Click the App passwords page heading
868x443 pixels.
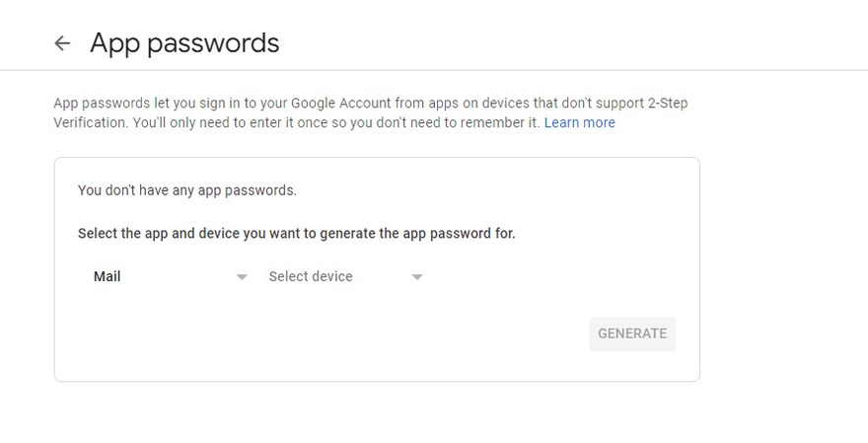pos(184,43)
